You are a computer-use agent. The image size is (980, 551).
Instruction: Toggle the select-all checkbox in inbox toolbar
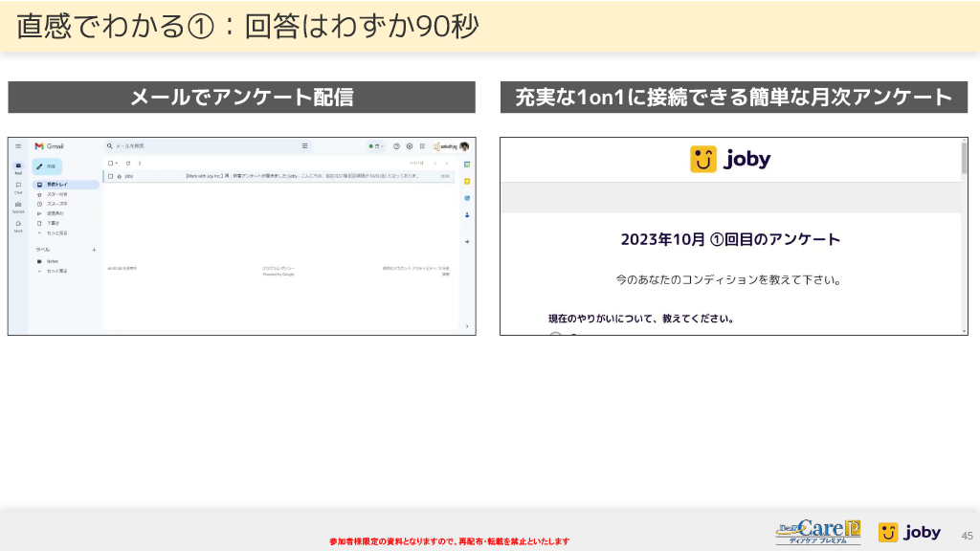click(x=110, y=163)
